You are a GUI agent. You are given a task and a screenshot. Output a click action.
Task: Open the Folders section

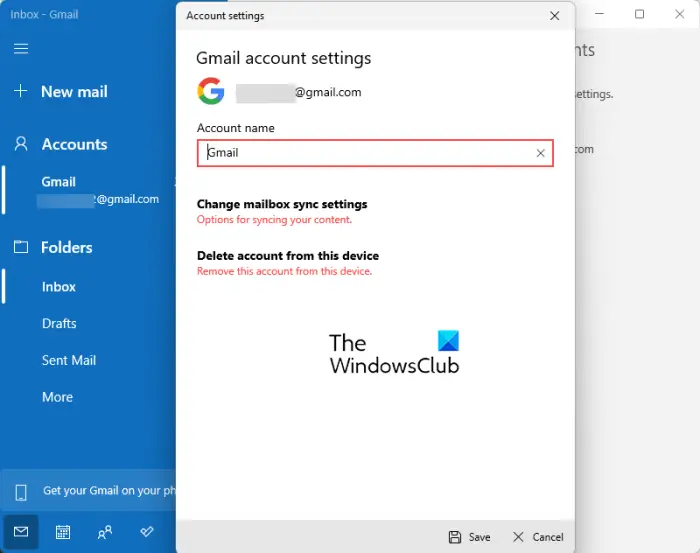tap(67, 247)
